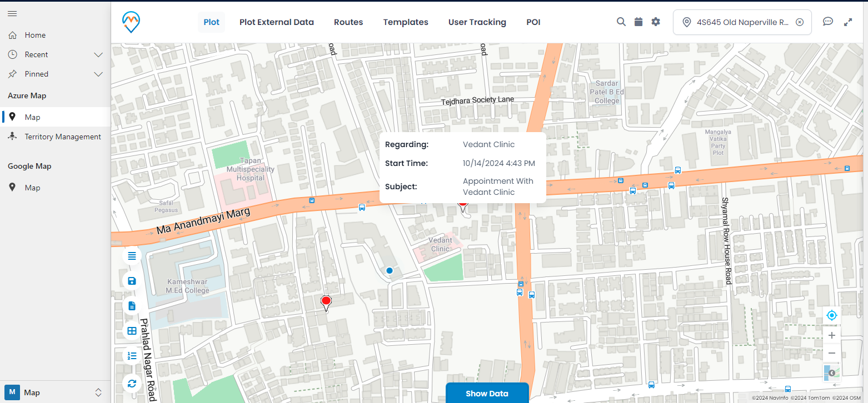868x403 pixels.
Task: Clear the address search field
Action: (800, 22)
